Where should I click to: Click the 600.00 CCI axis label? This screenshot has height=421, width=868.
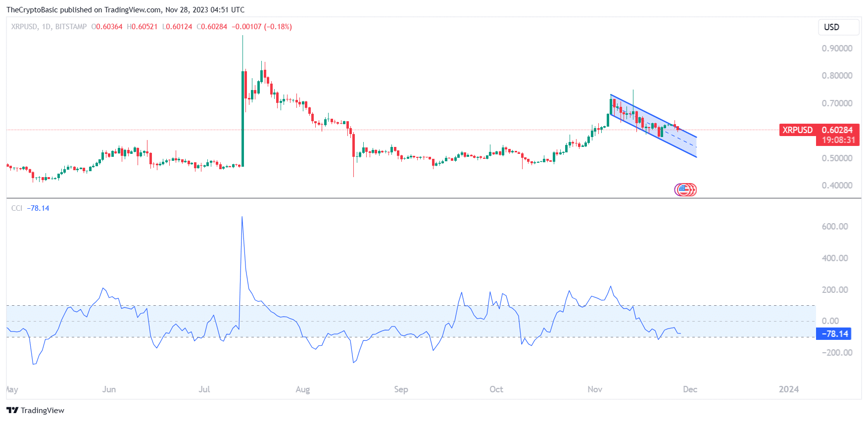click(835, 227)
